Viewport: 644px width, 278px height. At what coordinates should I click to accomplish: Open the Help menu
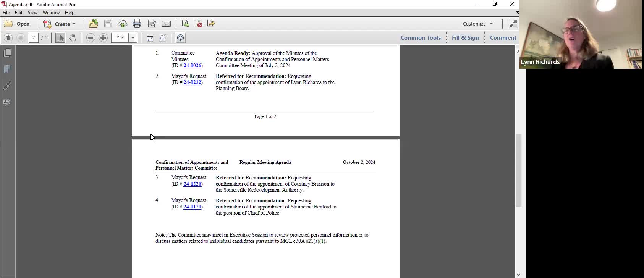(x=70, y=13)
